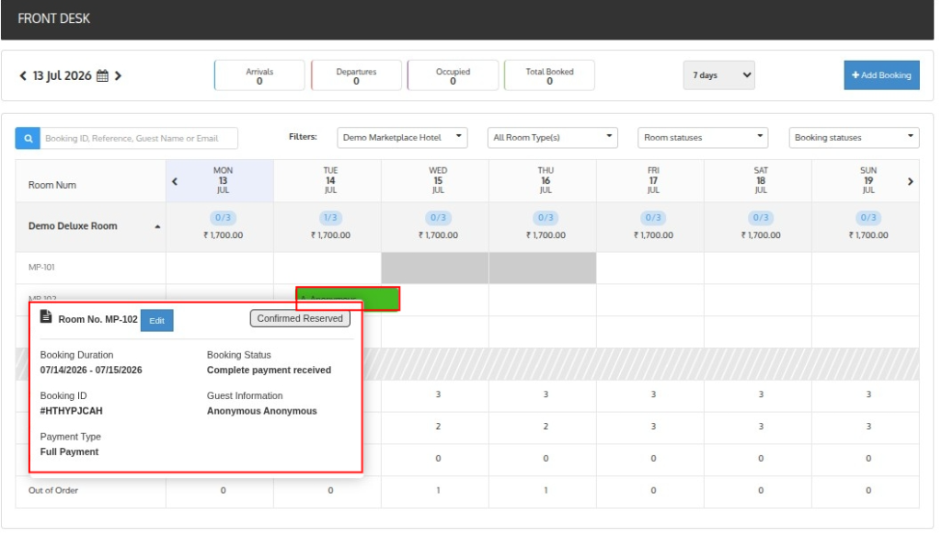Focus the Booking ID search field

click(139, 138)
